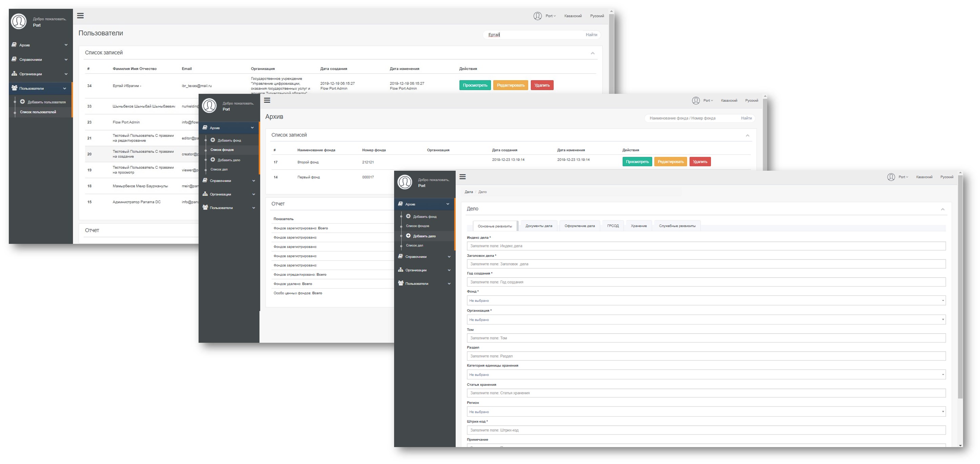Click Организации hierarchy icon in leftmost sidebar
The width and height of the screenshot is (980, 464).
pos(15,74)
